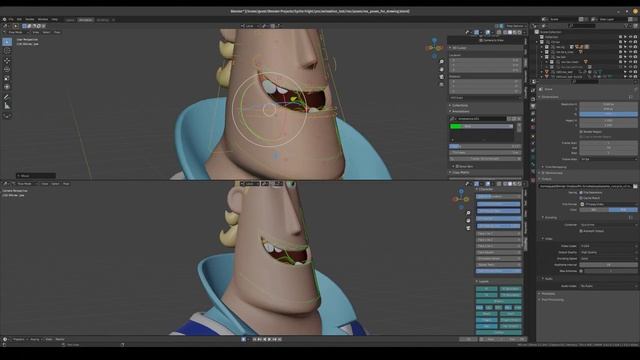640x360 pixels.
Task: Toggle Cache Result checkbox
Action: pyautogui.click(x=581, y=198)
